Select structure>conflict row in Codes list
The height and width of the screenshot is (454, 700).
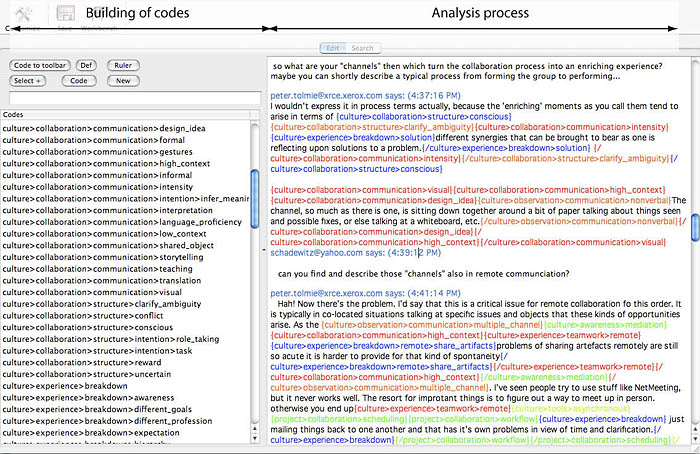[x=125, y=316]
